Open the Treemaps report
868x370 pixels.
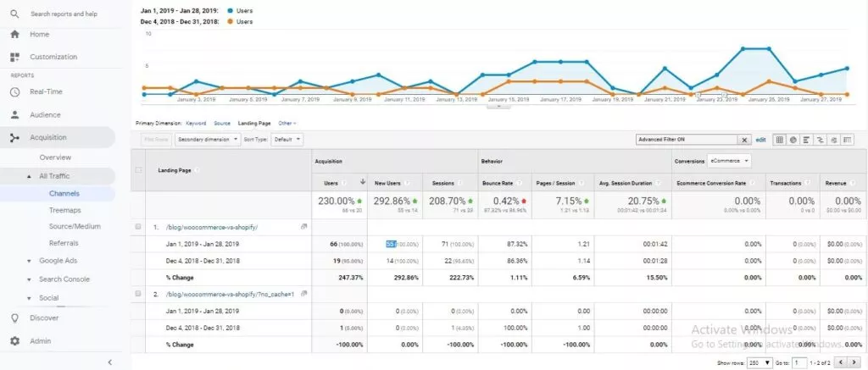click(64, 210)
